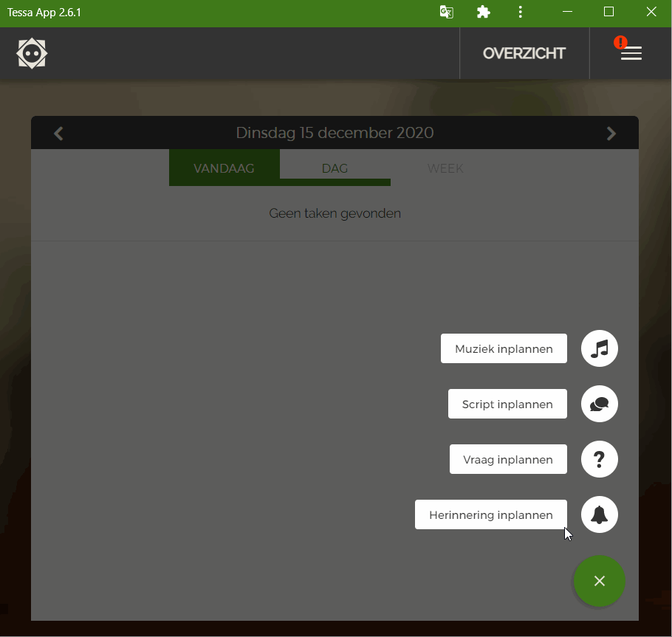Go to previous day with left chevron

pyautogui.click(x=59, y=133)
